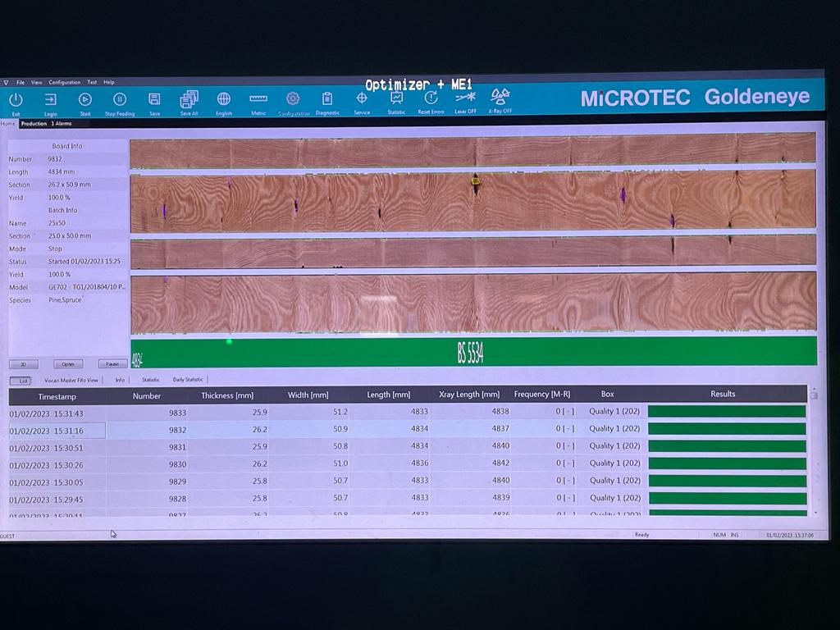The height and width of the screenshot is (630, 840).
Task: Open the Statistic tab below board images
Action: (151, 380)
